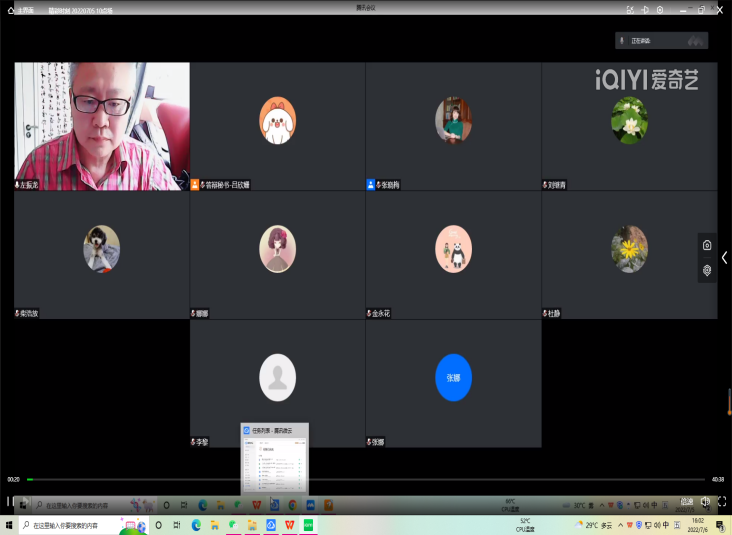The height and width of the screenshot is (535, 732).
Task: Click the pause button in the video player
Action: [10, 501]
